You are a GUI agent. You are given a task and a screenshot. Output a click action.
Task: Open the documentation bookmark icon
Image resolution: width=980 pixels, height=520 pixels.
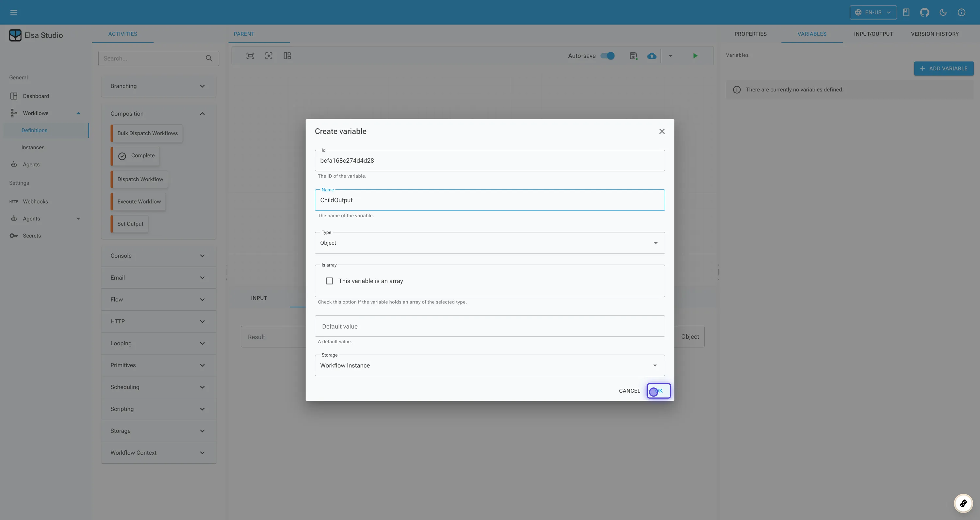point(906,12)
